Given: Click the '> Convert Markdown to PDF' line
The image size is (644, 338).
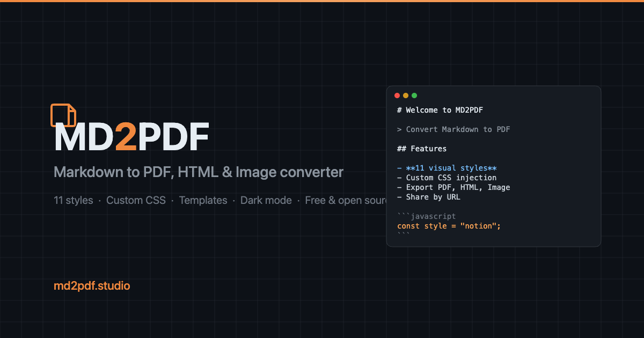Looking at the screenshot, I should [454, 129].
